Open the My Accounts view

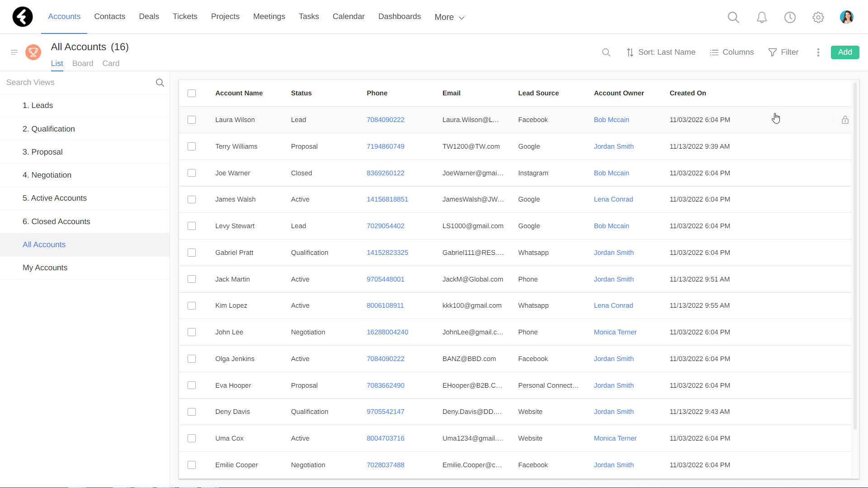tap(85, 267)
